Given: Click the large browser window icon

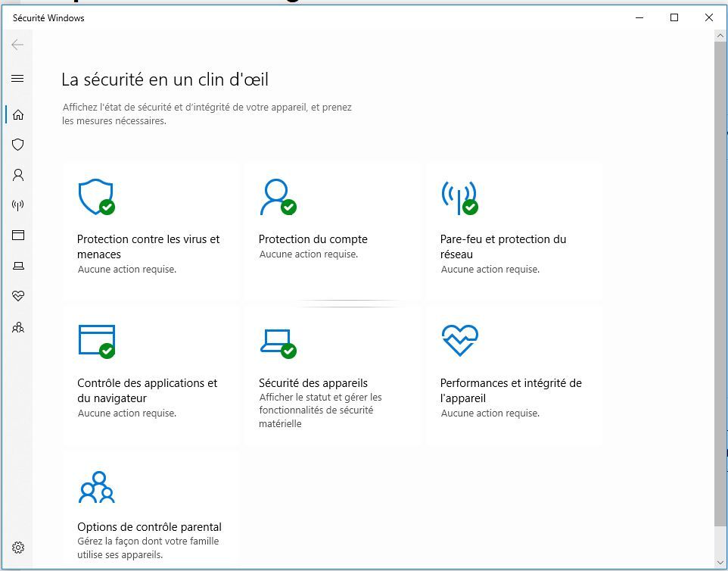Looking at the screenshot, I should pyautogui.click(x=97, y=341).
